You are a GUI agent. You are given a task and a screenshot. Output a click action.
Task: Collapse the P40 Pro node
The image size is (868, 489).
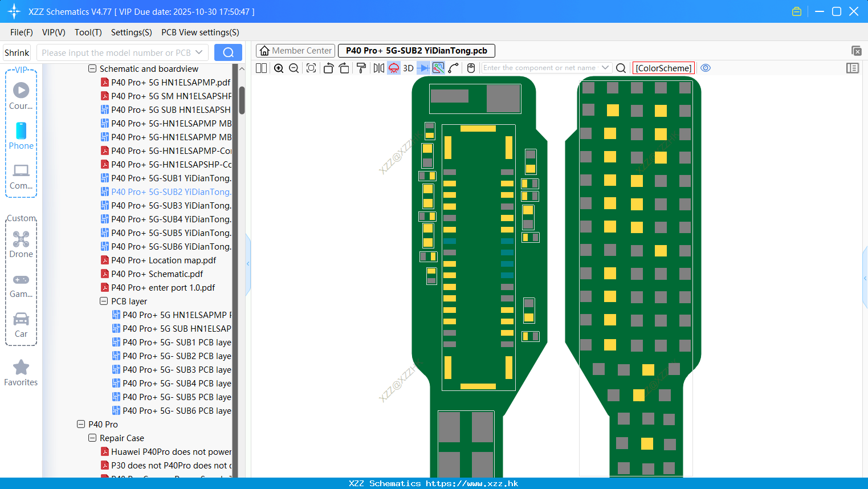pyautogui.click(x=81, y=425)
